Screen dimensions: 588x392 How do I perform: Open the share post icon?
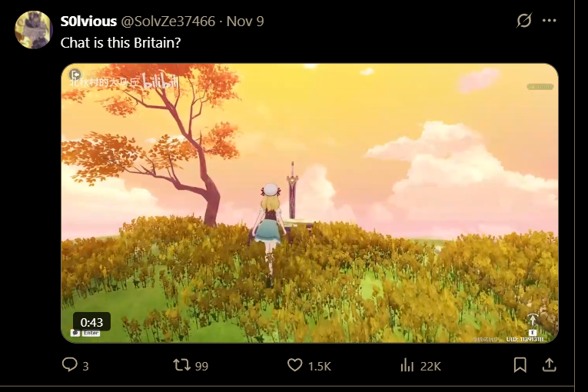coord(550,364)
